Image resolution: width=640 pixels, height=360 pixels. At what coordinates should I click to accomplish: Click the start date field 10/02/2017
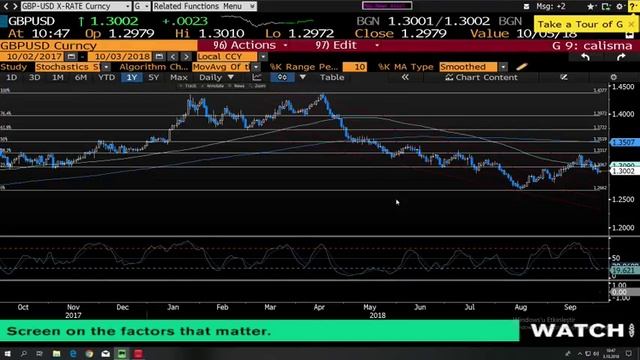[x=35, y=56]
